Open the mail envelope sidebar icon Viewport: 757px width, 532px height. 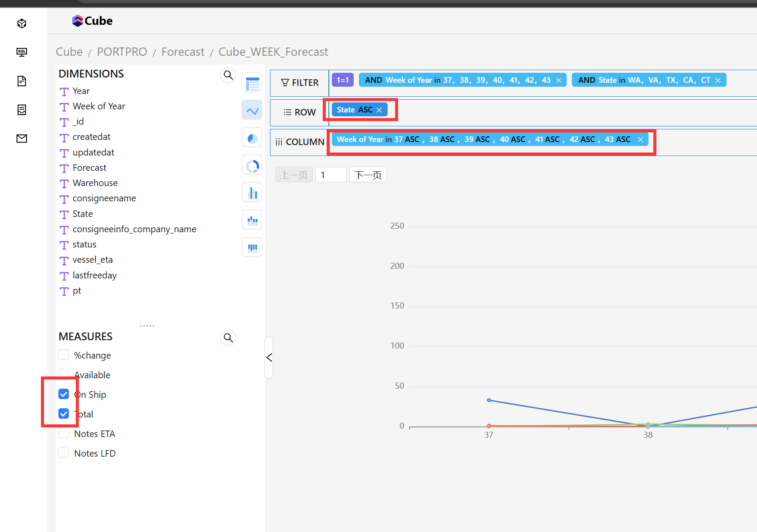(22, 139)
